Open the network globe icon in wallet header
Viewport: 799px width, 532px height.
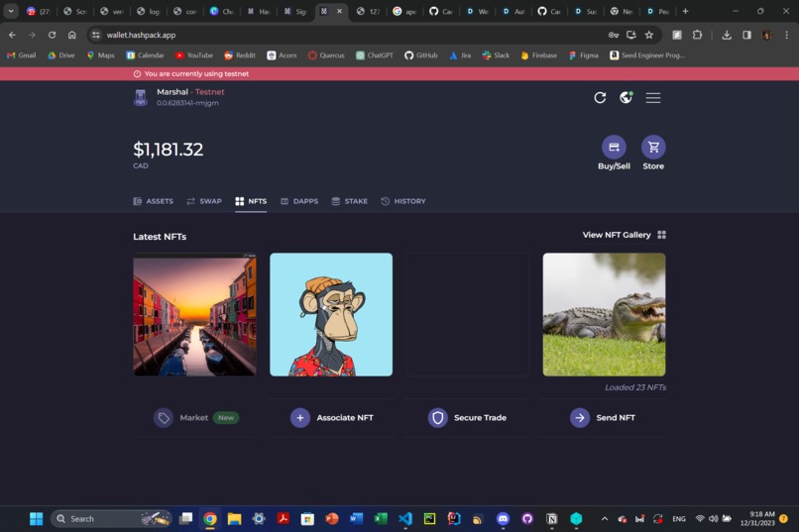click(626, 97)
